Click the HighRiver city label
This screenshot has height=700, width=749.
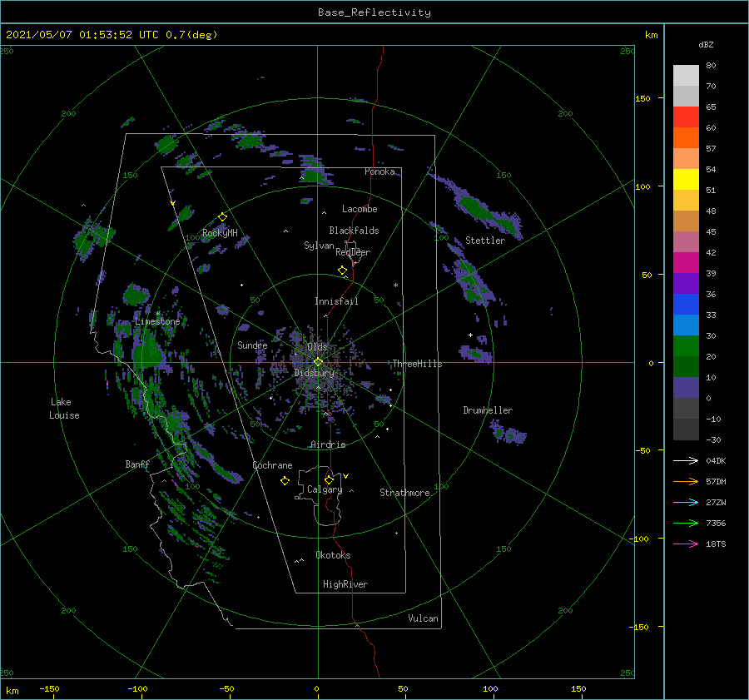345,584
